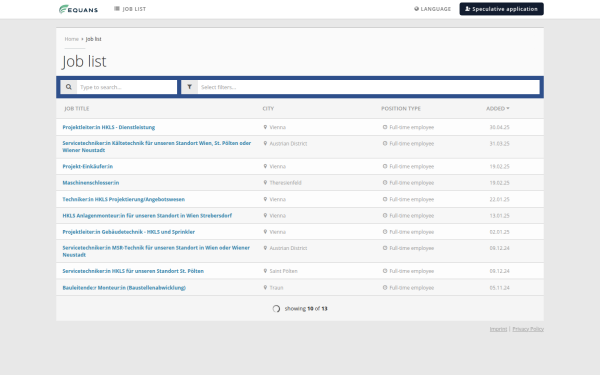Click location pin beside Saint Pölten
The height and width of the screenshot is (375, 600).
pyautogui.click(x=265, y=271)
